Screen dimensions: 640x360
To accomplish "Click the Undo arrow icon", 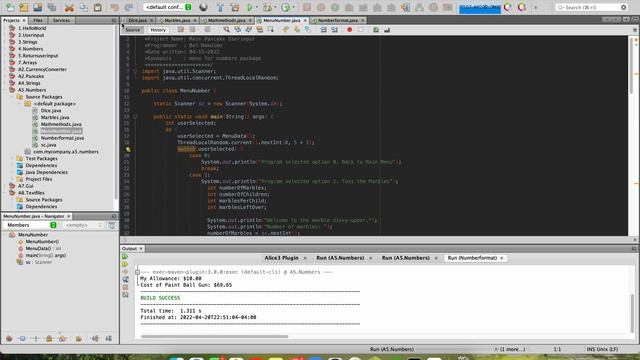I will [115, 7].
